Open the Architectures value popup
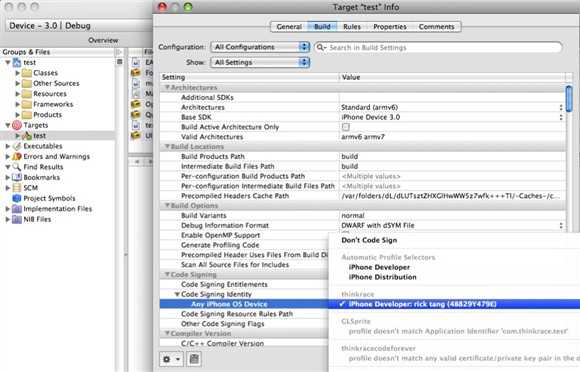This screenshot has height=372, width=580. [561, 107]
